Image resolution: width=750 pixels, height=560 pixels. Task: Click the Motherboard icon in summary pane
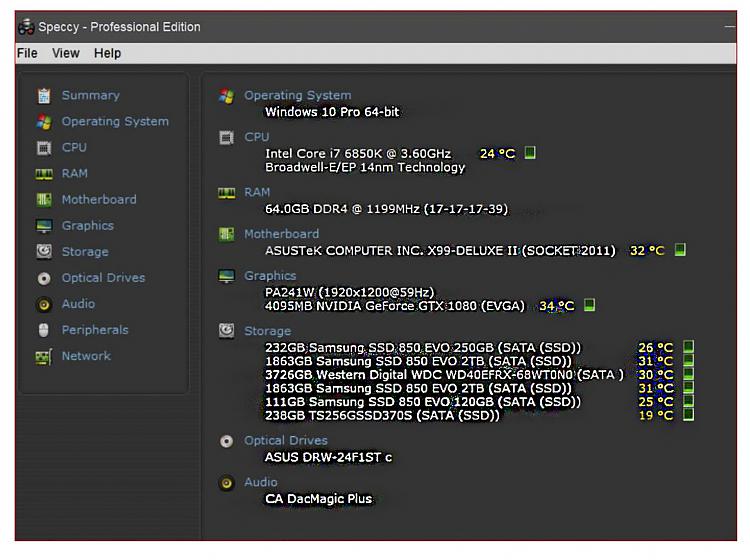[226, 234]
